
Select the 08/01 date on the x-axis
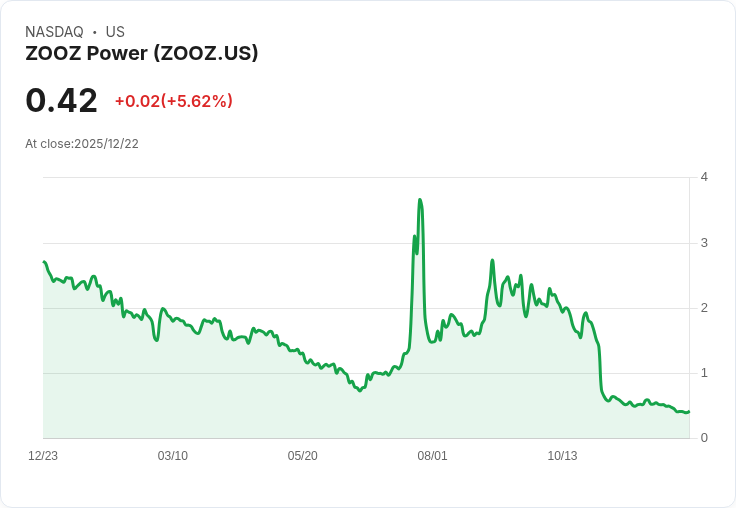[x=433, y=456]
